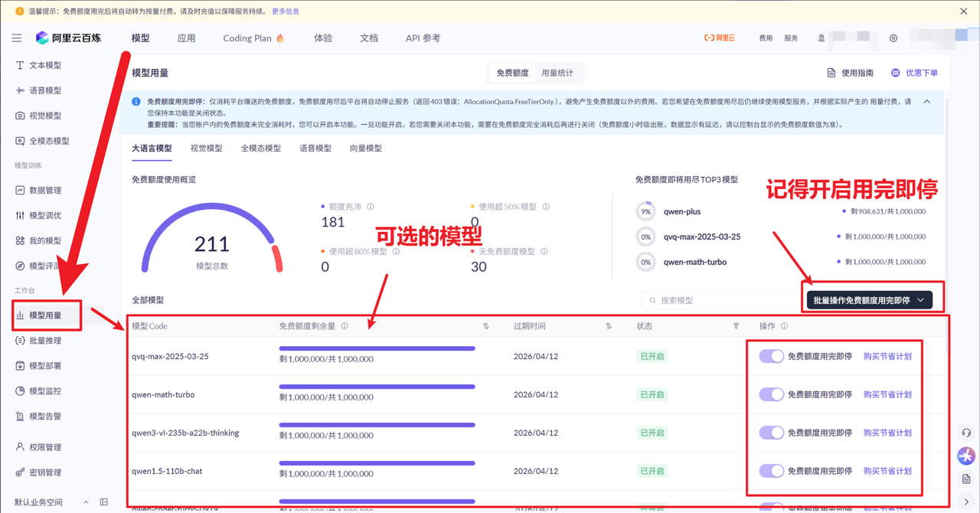Click qwen-plus in TOP3 list
Viewport: 980px width, 513px height.
(682, 211)
